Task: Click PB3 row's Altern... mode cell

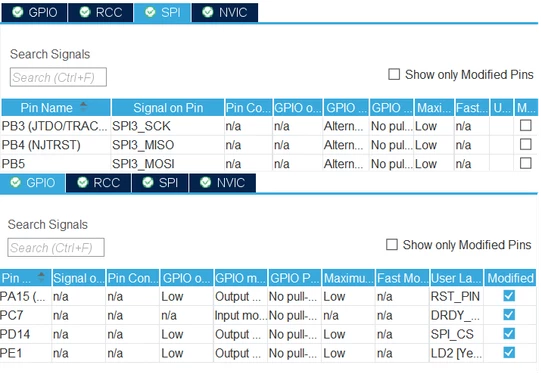Action: [345, 126]
